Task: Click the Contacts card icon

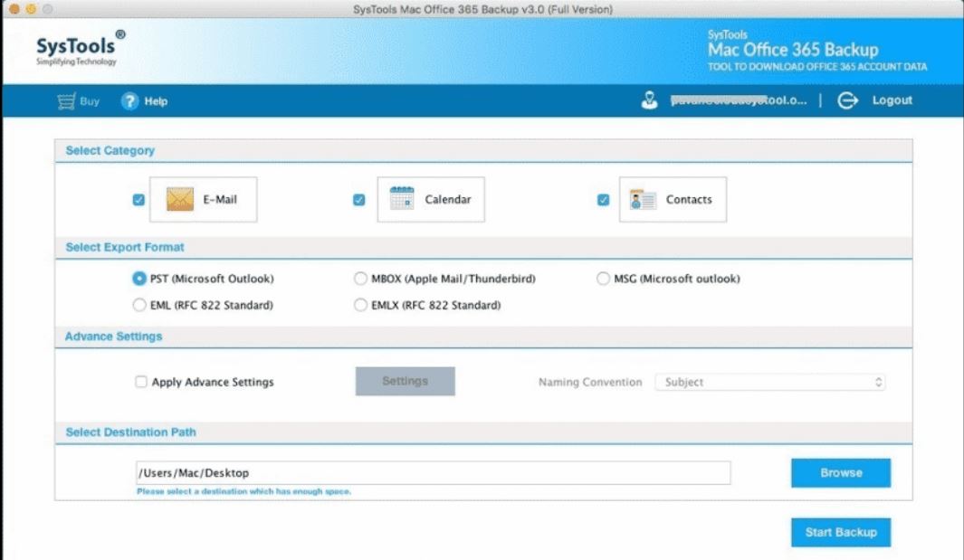Action: pos(643,199)
